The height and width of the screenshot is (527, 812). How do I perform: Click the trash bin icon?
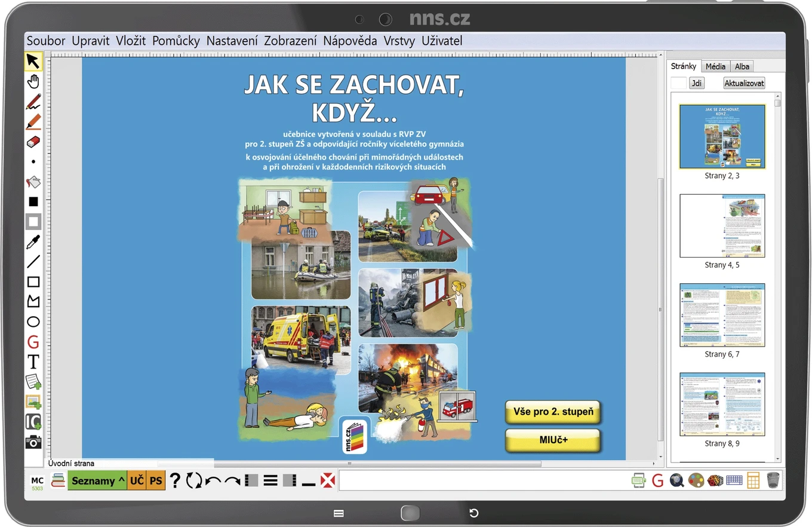(x=773, y=480)
